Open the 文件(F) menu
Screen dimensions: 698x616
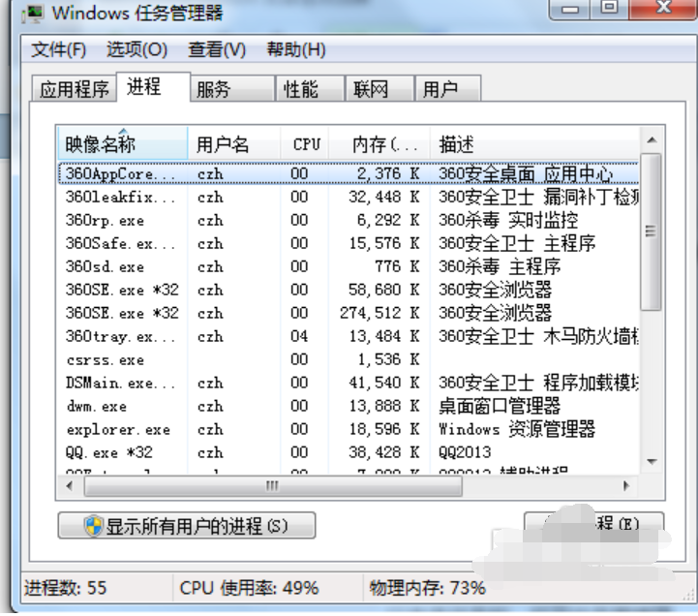[x=58, y=49]
